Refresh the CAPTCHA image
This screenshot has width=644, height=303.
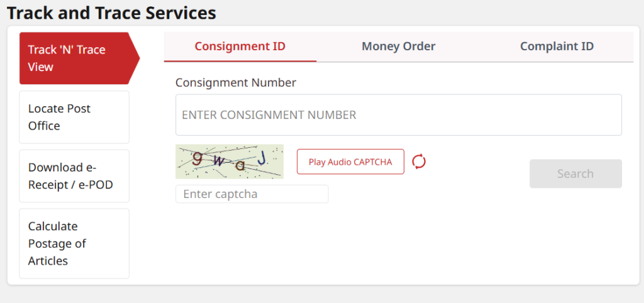tap(419, 162)
